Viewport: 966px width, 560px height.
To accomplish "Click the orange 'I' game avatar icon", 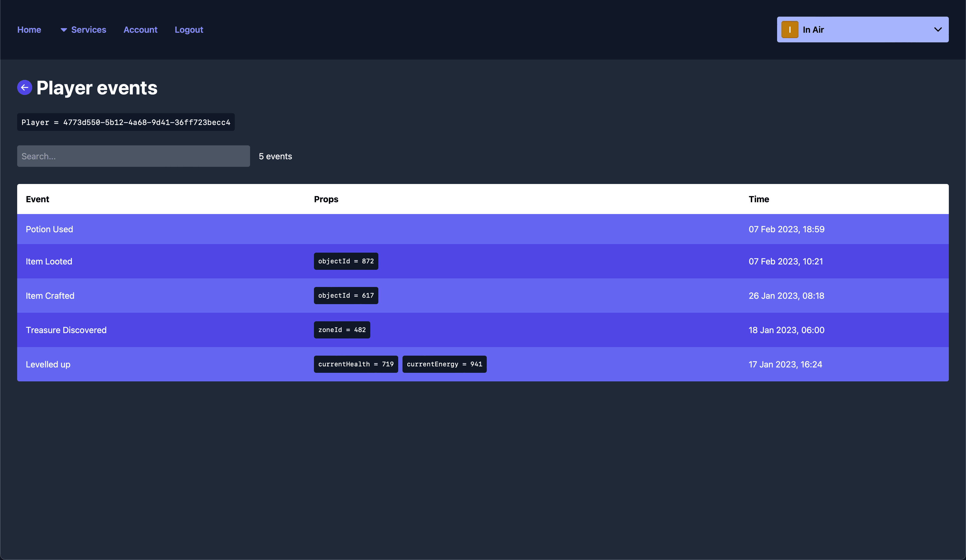I will point(790,30).
